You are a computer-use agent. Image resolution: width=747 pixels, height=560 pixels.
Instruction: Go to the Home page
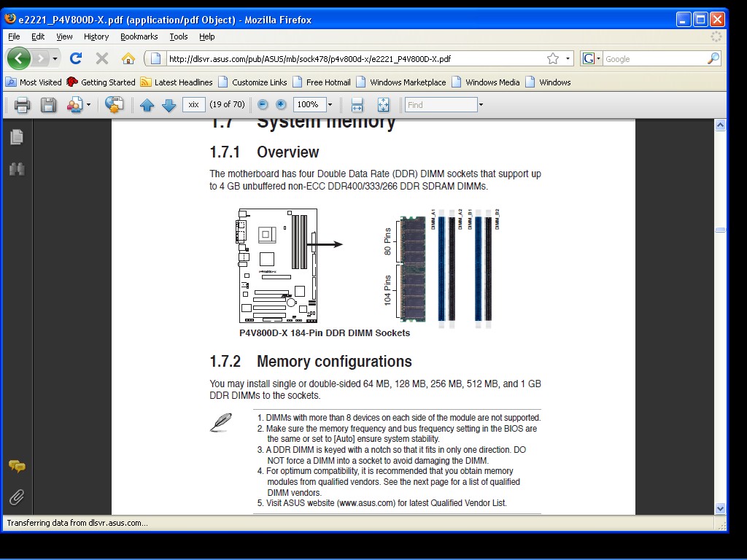pos(128,58)
